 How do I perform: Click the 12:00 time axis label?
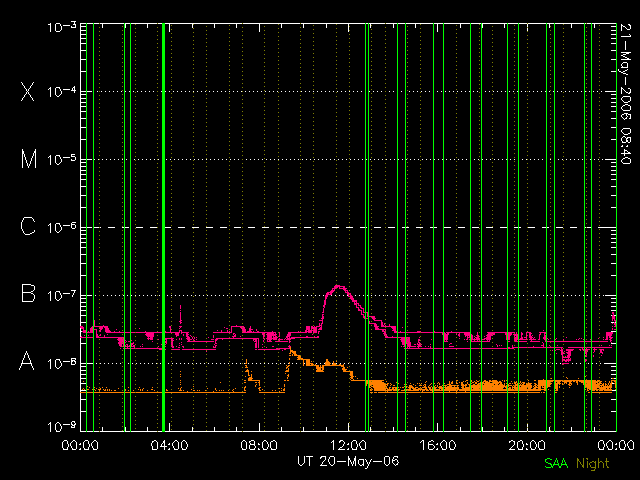pyautogui.click(x=348, y=445)
